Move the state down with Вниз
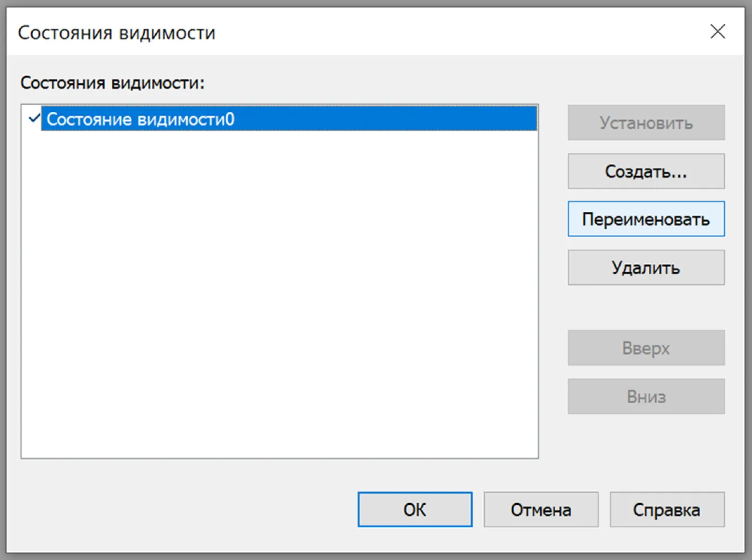The height and width of the screenshot is (560, 752). coord(645,397)
